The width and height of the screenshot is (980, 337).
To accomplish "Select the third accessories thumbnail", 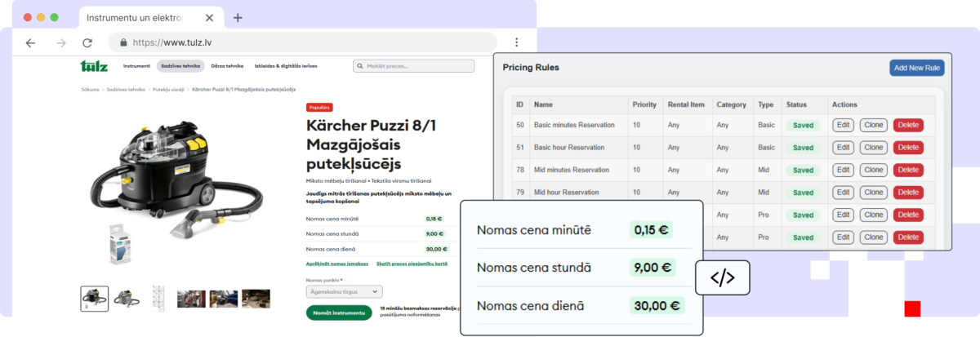I will click(x=158, y=299).
